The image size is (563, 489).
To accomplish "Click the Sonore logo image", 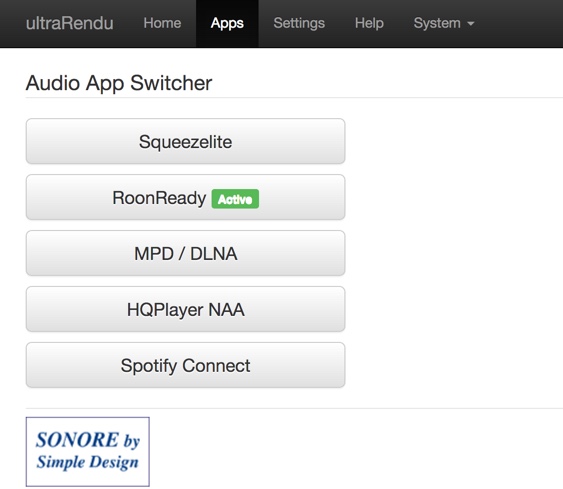I will [x=88, y=452].
